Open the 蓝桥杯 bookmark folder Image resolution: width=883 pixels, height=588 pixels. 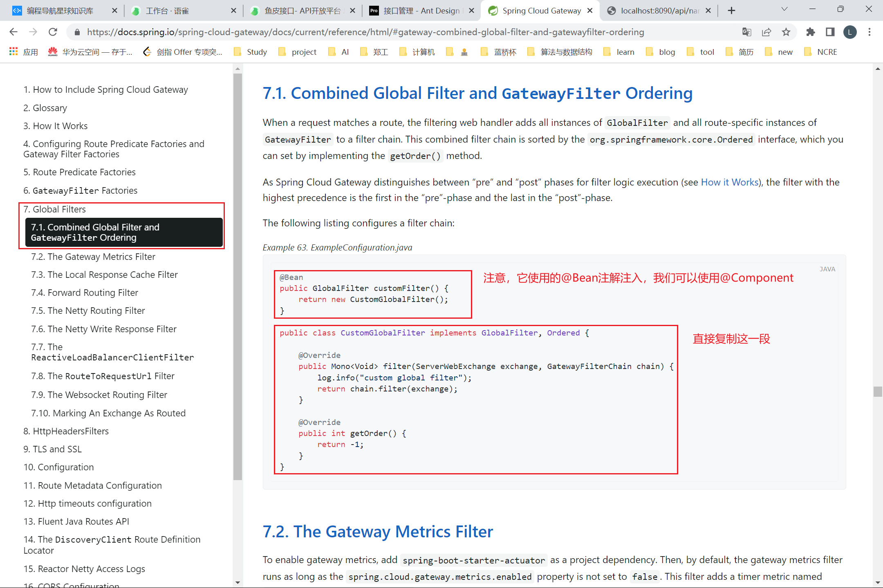(x=499, y=52)
